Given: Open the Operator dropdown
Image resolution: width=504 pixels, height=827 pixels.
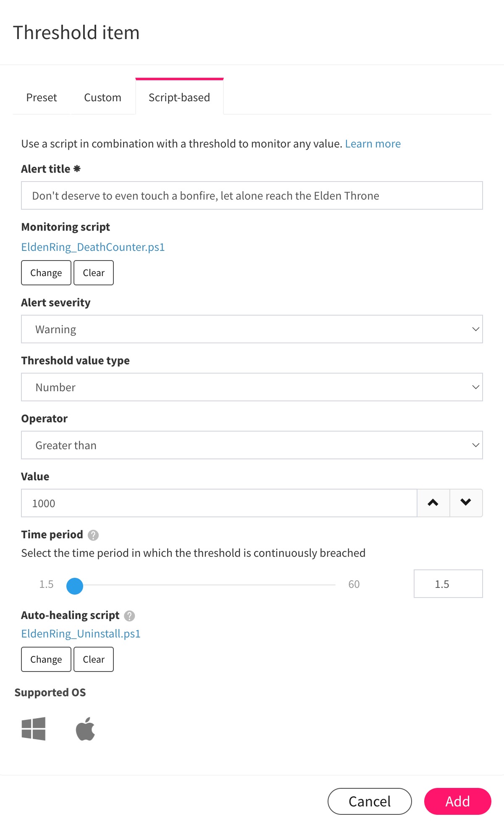Looking at the screenshot, I should pos(252,445).
